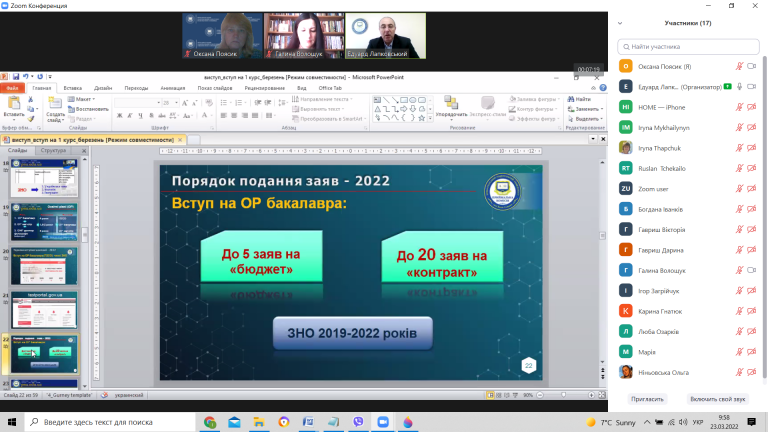Image resolution: width=768 pixels, height=432 pixels.
Task: Toggle microphone for Оксана Пояск participant
Action: [739, 66]
